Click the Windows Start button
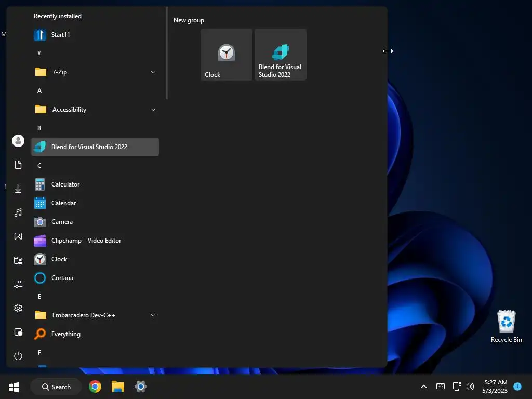The height and width of the screenshot is (399, 532). tap(14, 387)
